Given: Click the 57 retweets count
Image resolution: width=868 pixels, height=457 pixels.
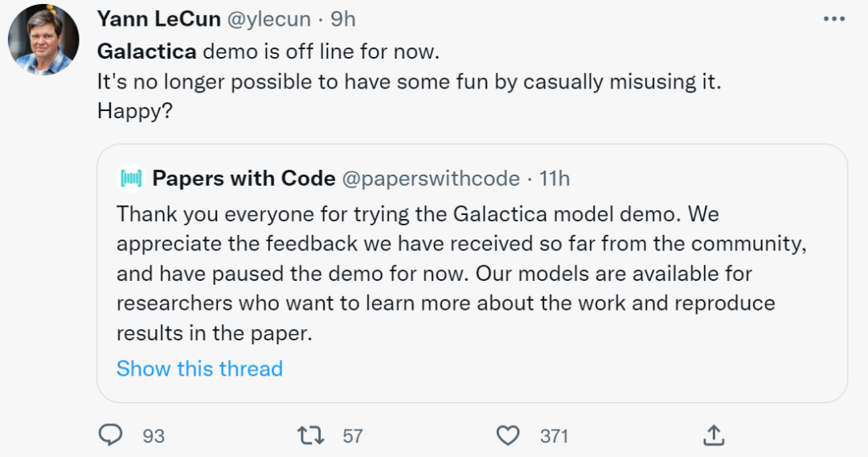Looking at the screenshot, I should (352, 436).
